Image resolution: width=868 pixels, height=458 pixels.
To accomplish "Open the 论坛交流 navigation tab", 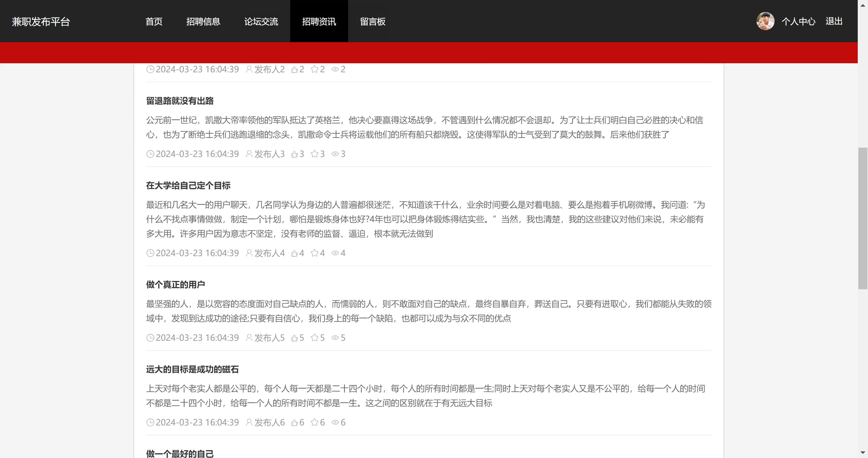I will pos(261,22).
